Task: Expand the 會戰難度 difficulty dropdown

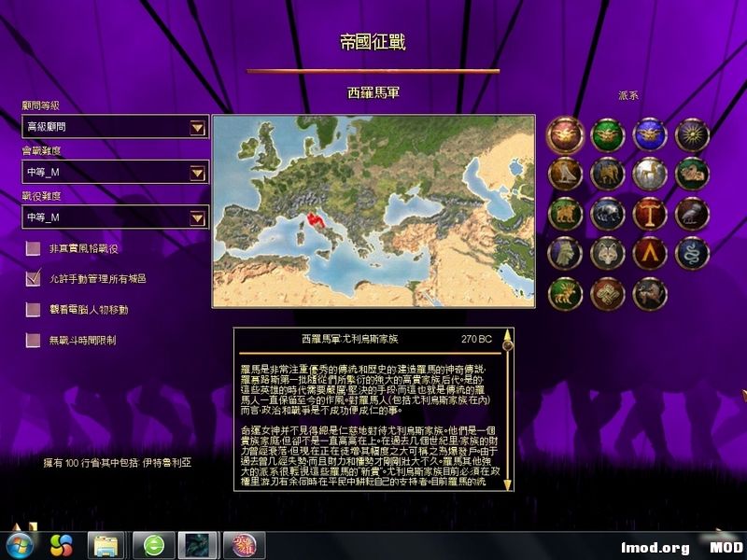Action: pos(198,173)
